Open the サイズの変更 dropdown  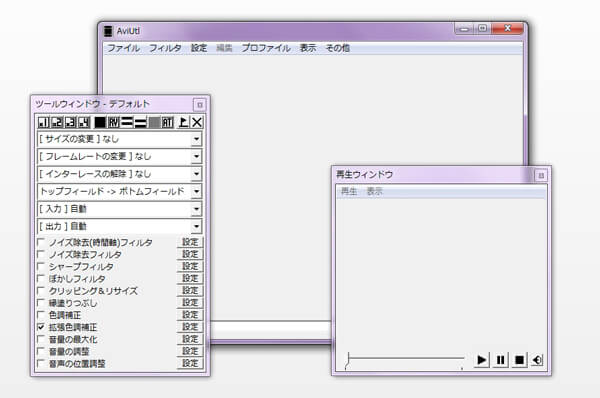[x=119, y=139]
